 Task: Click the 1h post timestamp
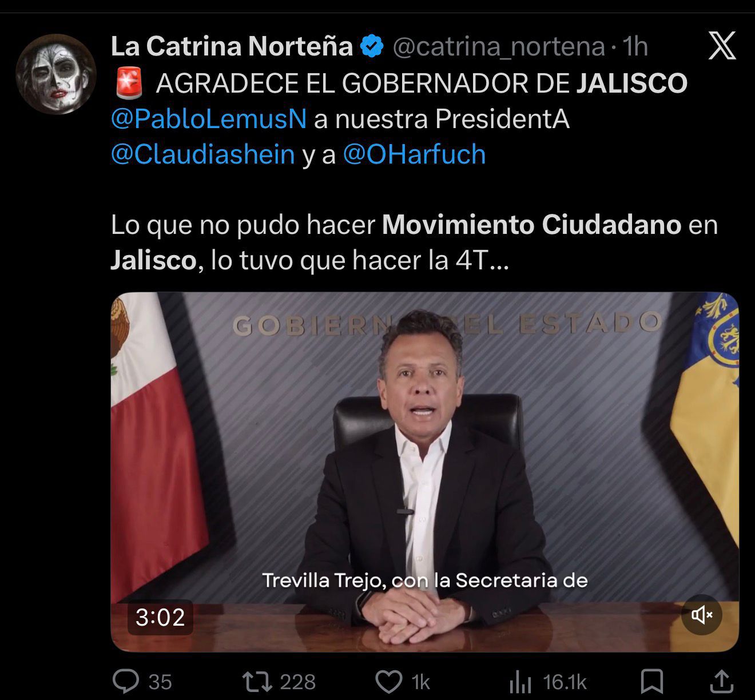coord(635,46)
